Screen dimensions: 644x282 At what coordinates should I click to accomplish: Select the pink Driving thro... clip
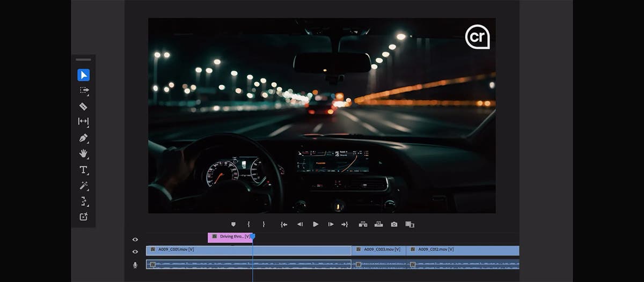(230, 237)
